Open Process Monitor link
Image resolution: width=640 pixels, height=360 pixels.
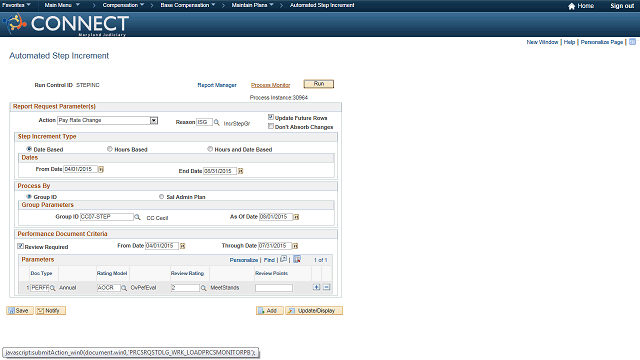click(x=271, y=85)
